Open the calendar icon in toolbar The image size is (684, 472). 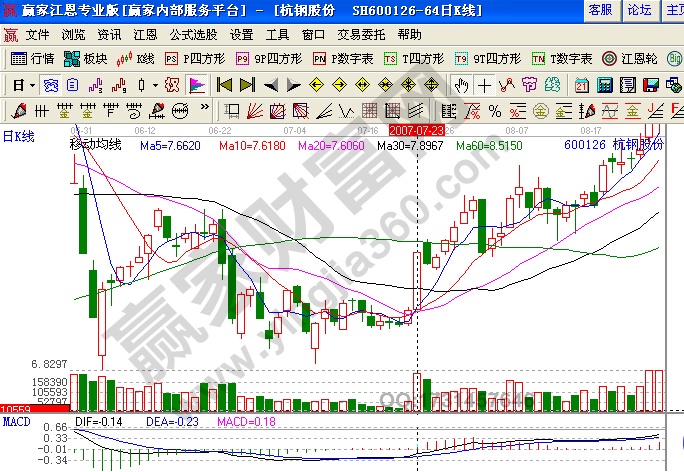click(582, 85)
